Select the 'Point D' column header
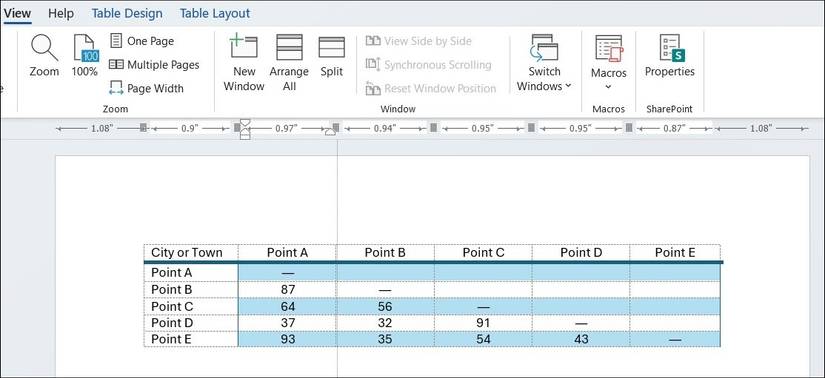Viewport: 825px width, 378px height. 581,253
